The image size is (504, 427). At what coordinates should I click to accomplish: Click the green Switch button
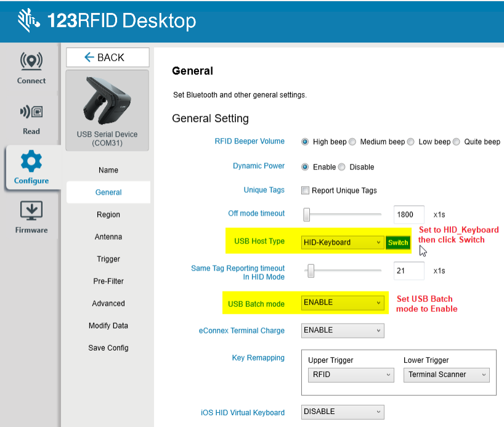[398, 243]
